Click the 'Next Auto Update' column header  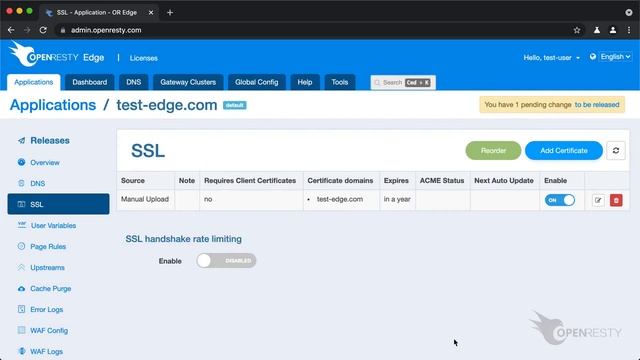504,180
